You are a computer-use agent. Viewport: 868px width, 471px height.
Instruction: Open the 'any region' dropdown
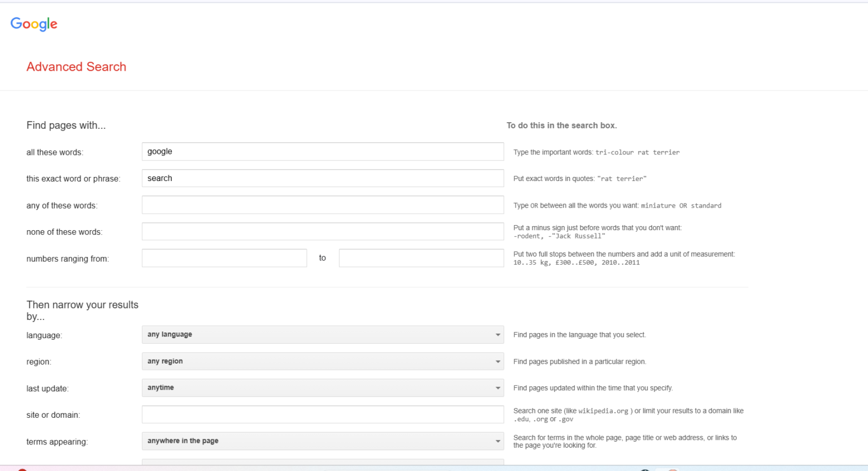pos(323,361)
